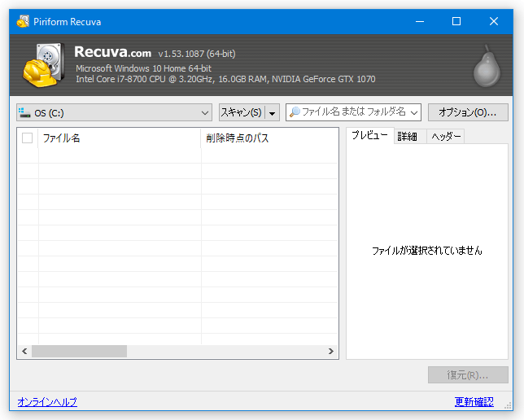The height and width of the screenshot is (420, 524).
Task: Click the OS (C:) drive icon
Action: pos(24,112)
